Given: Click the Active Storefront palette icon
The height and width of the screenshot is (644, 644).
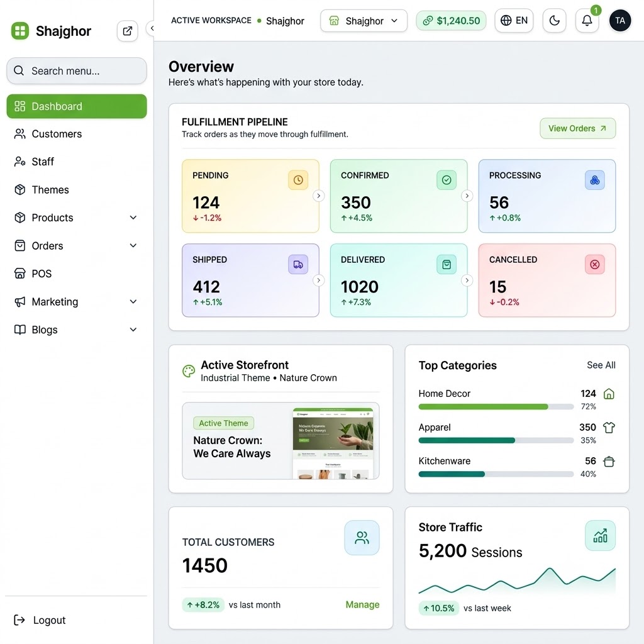Looking at the screenshot, I should pos(189,371).
